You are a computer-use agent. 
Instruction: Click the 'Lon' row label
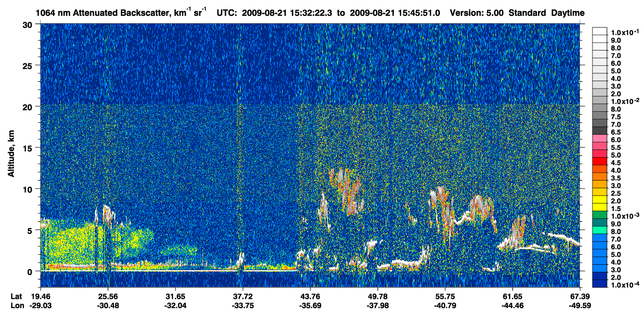click(x=17, y=305)
